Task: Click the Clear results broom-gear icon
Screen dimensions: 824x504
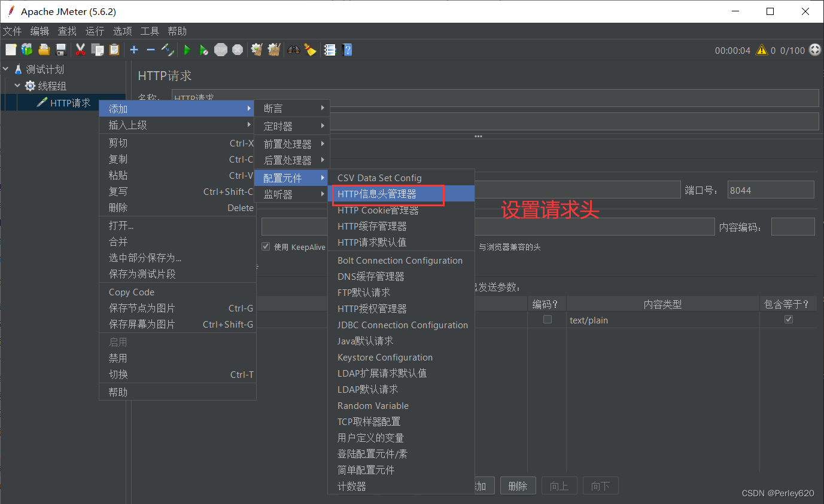Action: point(257,50)
